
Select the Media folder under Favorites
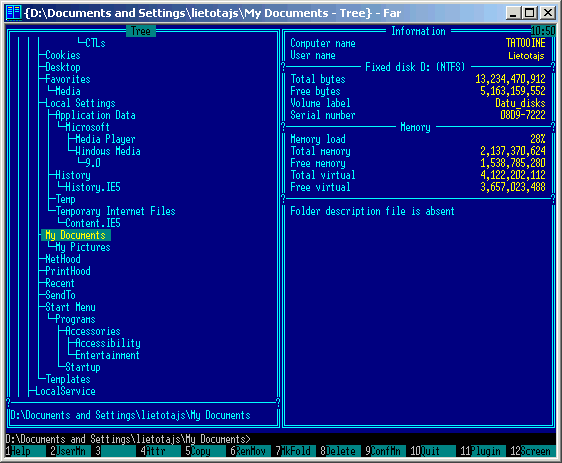coord(68,91)
